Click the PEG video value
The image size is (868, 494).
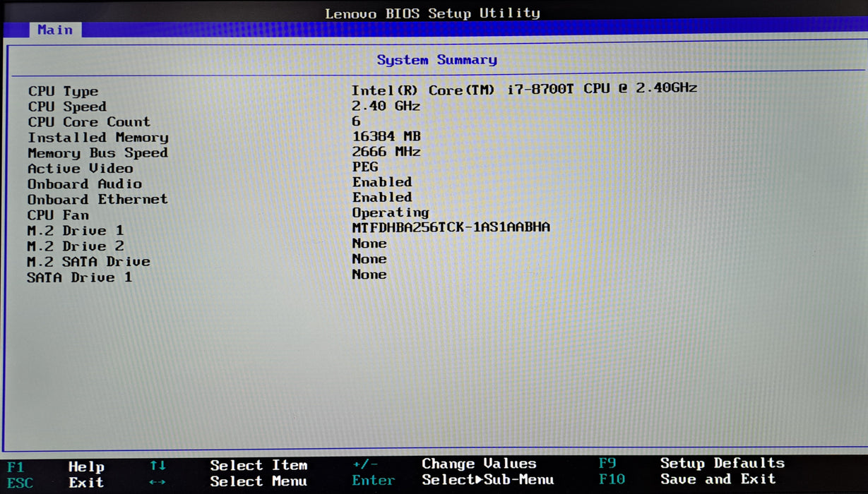[365, 167]
